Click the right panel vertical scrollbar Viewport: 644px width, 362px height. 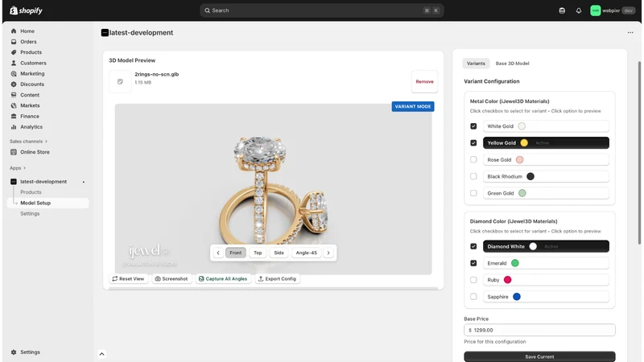click(x=639, y=153)
